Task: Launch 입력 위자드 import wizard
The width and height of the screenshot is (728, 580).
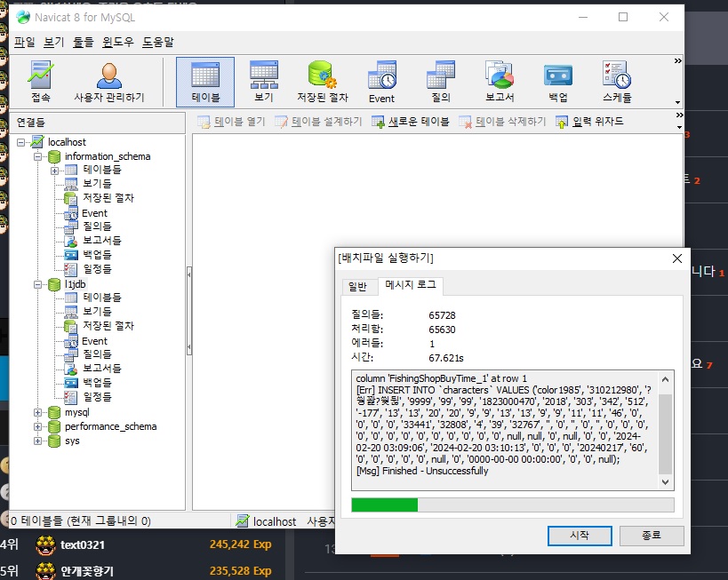Action: click(589, 122)
